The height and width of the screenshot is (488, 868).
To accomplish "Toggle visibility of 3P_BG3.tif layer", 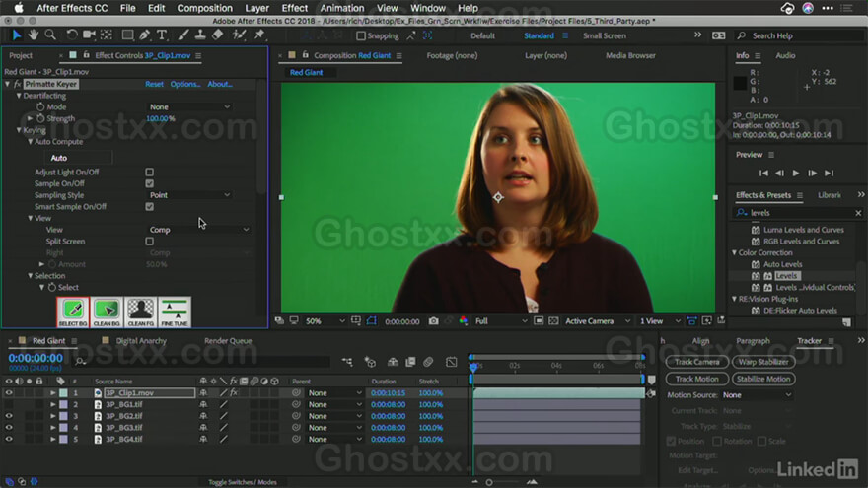I will click(9, 428).
